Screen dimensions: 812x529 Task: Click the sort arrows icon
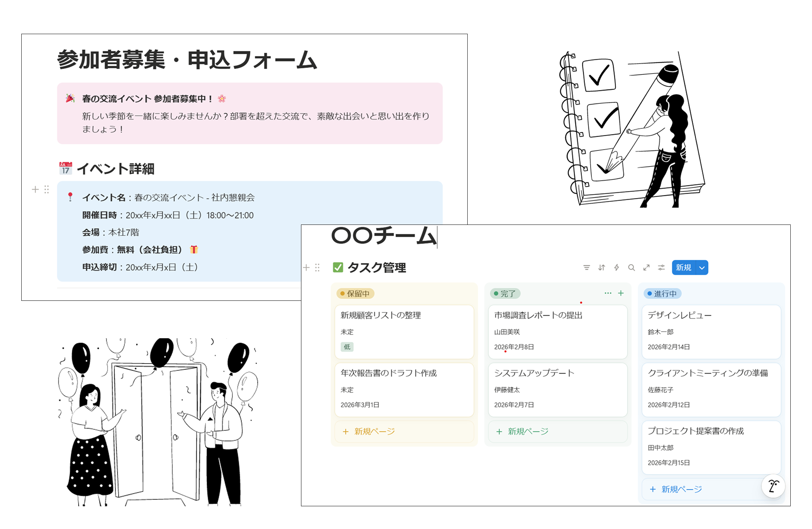[601, 267]
